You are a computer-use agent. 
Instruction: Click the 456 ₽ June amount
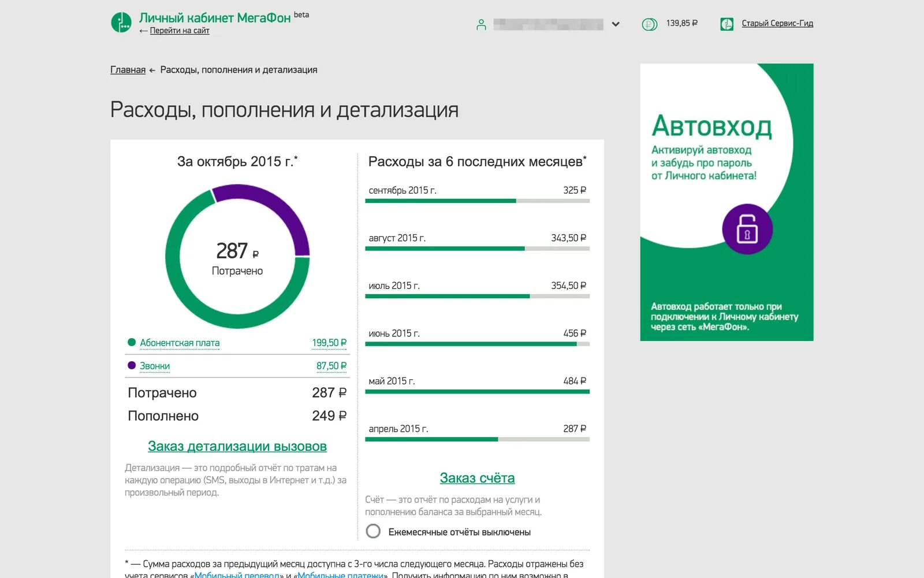[575, 334]
